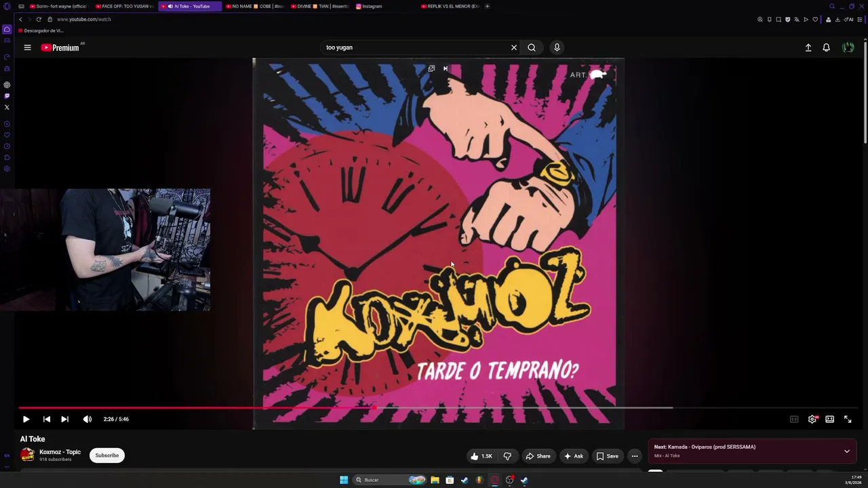
Task: Open the YouTube account avatar menu
Action: pos(848,47)
